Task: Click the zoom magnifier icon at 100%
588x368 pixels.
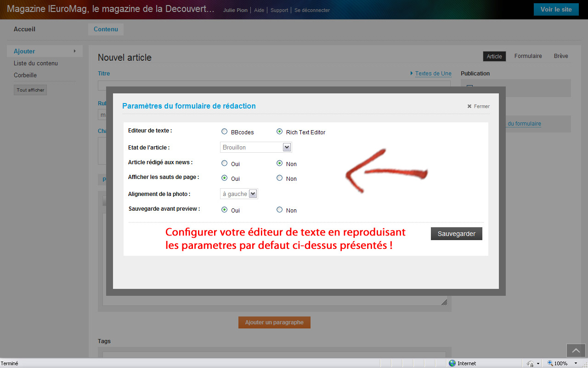Action: coord(550,363)
